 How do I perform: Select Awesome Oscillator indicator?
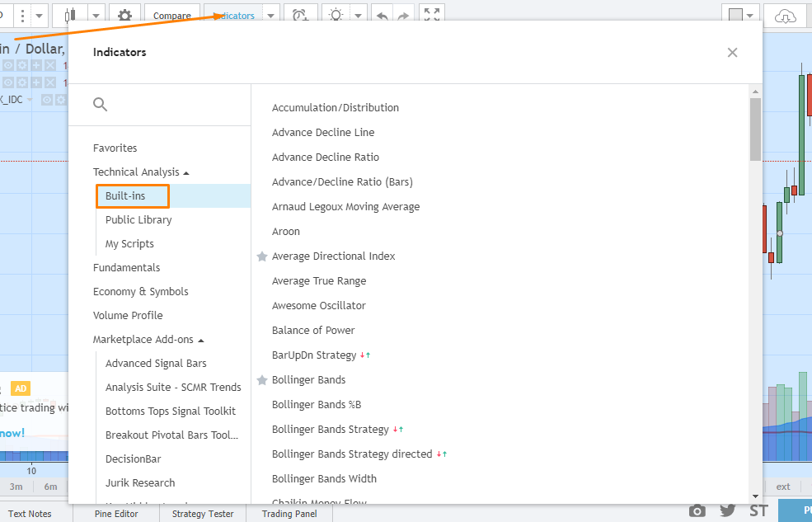(318, 306)
